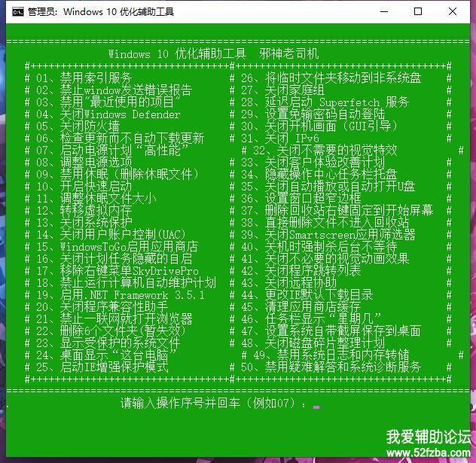Image resolution: width=476 pixels, height=463 pixels.
Task: Select line 21、禁止一联网就打开浏览器
Action: click(114, 319)
